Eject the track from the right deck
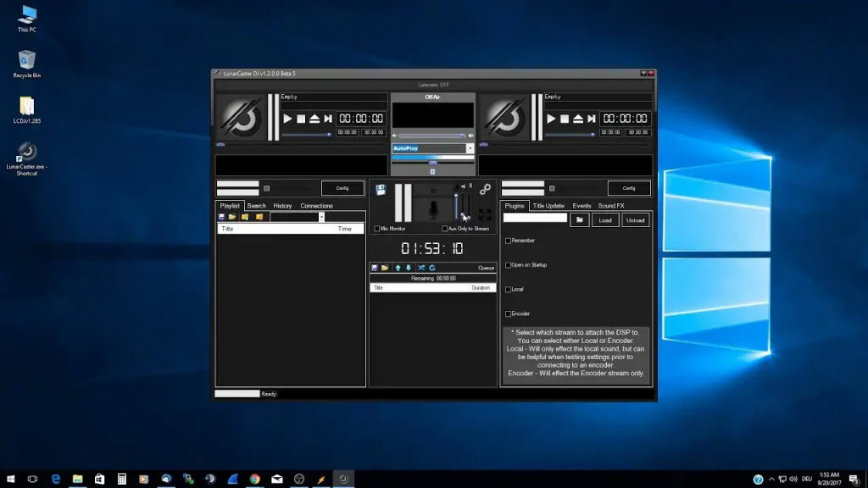 [x=580, y=119]
